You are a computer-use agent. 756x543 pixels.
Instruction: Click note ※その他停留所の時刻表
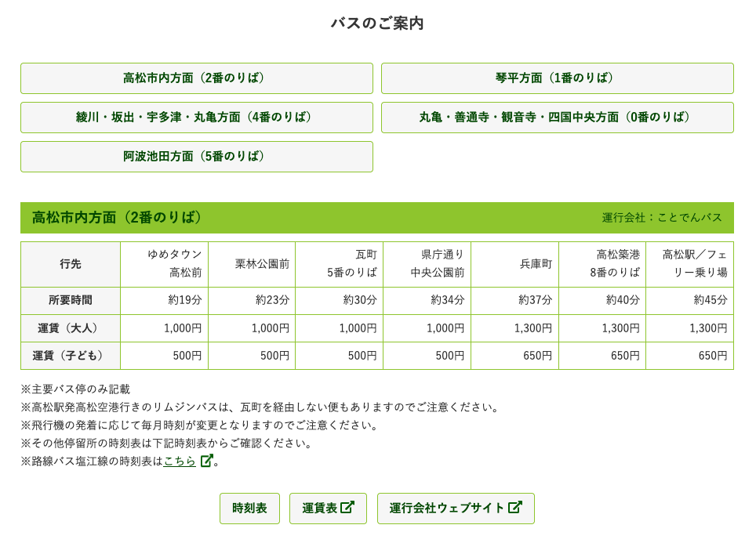(166, 443)
